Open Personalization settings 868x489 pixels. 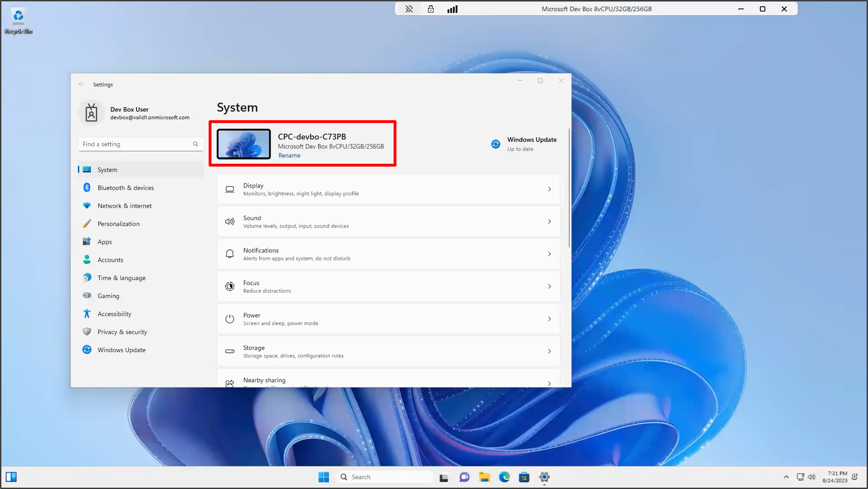(x=141, y=224)
